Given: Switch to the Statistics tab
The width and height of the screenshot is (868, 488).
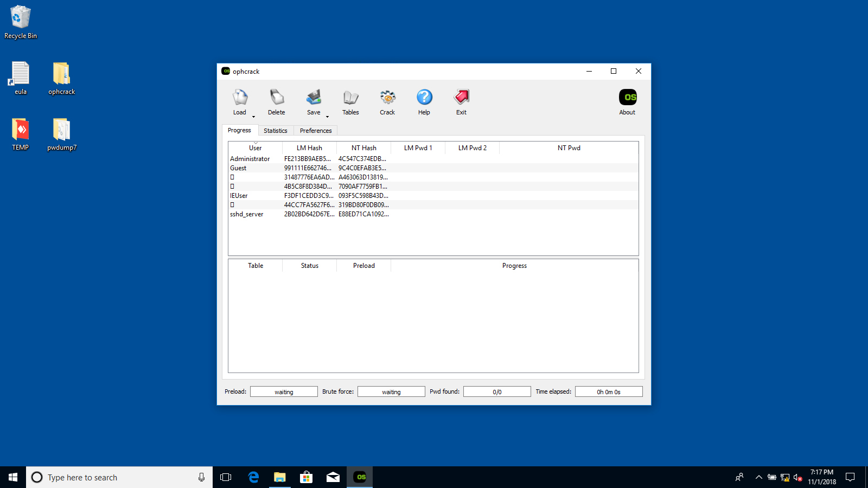Looking at the screenshot, I should pyautogui.click(x=276, y=131).
